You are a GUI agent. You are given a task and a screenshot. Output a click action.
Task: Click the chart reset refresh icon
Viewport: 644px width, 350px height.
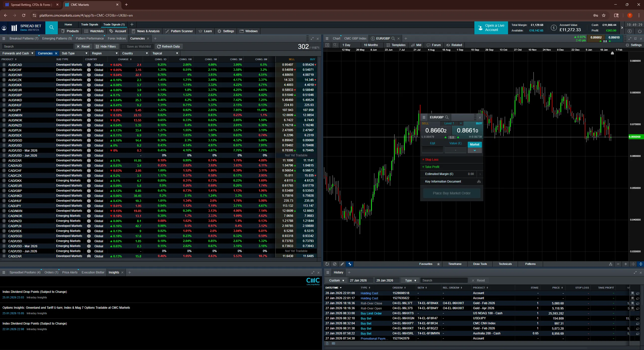(327, 264)
